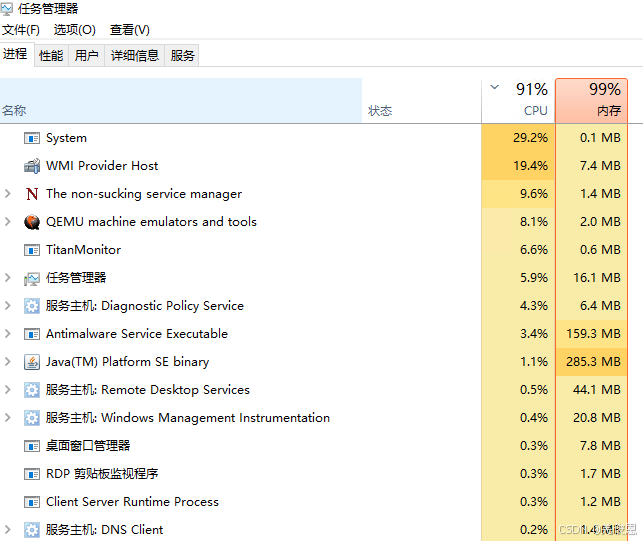Select the 桌面窗口管理器 process name

(88, 445)
